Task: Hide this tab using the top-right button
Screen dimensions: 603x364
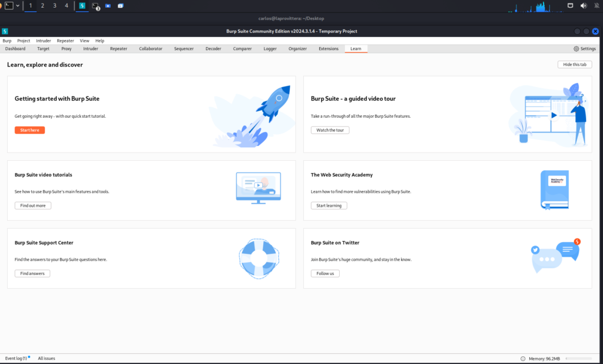Action: tap(574, 64)
